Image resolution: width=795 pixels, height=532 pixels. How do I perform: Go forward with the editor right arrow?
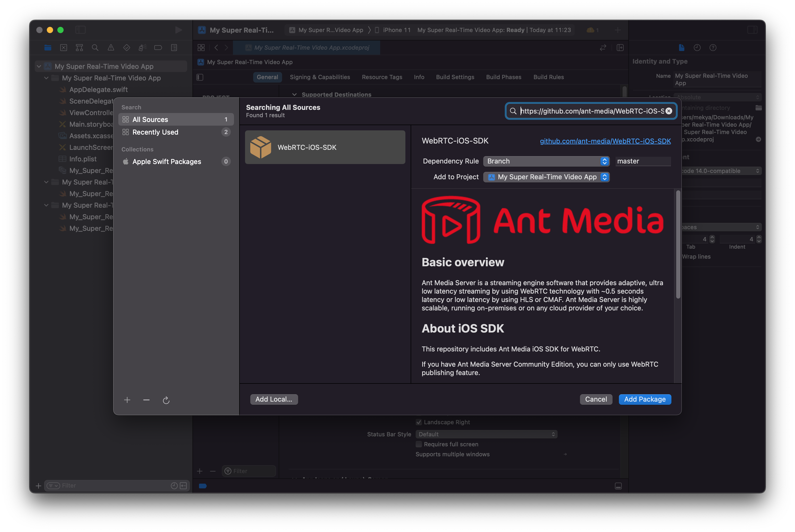[x=226, y=48]
